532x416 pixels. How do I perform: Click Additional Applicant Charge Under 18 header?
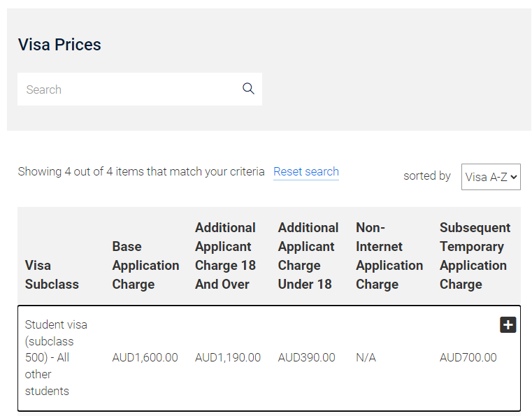coord(308,256)
